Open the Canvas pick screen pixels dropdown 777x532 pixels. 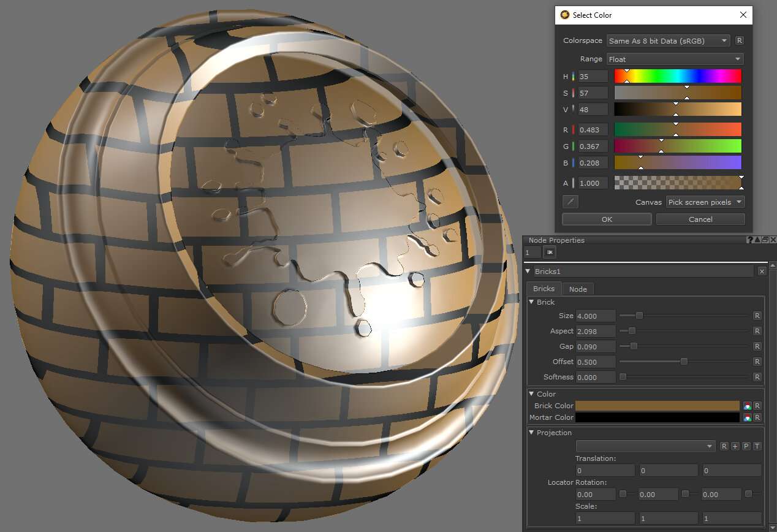point(705,202)
